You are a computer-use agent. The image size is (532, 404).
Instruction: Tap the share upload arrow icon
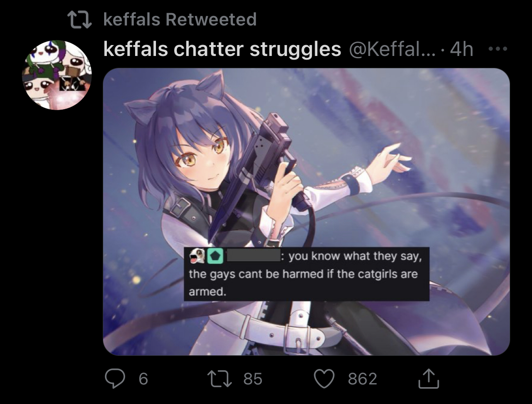(x=428, y=378)
